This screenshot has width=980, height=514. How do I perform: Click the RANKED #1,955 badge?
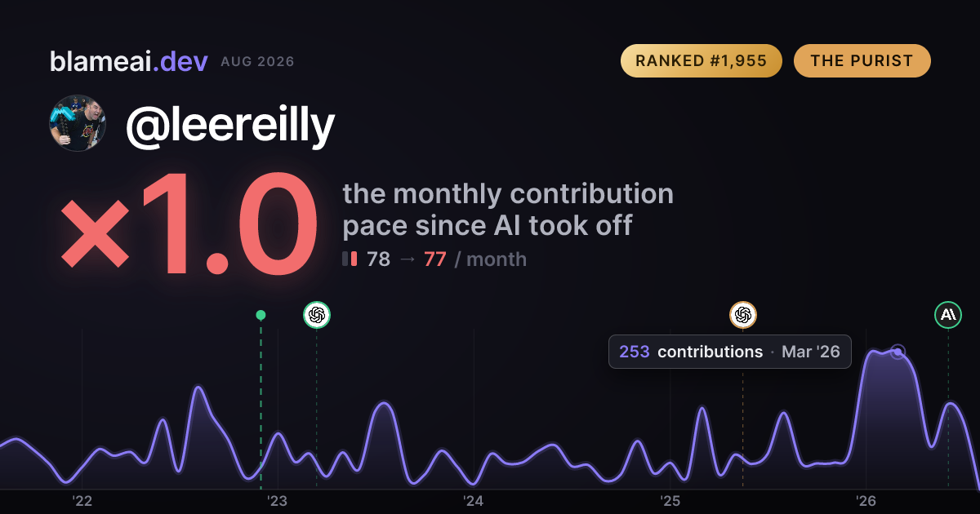tap(702, 61)
